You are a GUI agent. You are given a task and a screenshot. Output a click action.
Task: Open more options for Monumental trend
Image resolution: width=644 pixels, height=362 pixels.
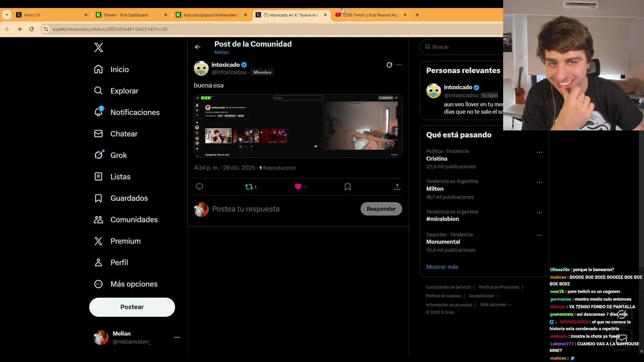(539, 235)
